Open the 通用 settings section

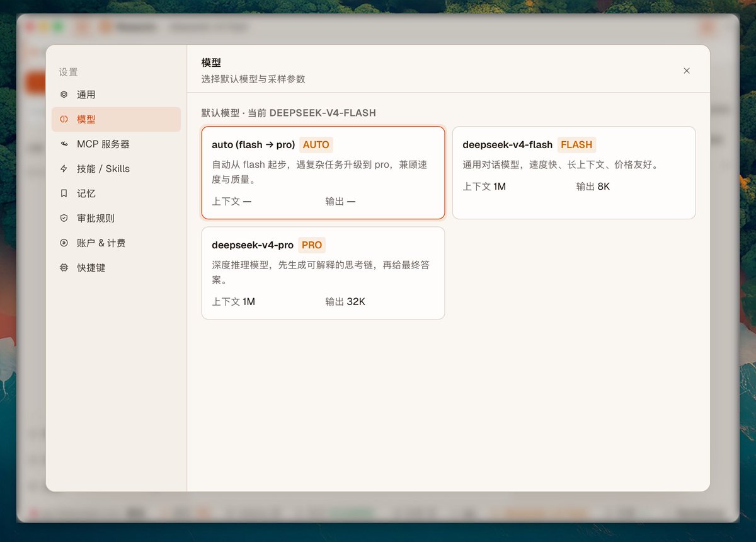pyautogui.click(x=116, y=95)
